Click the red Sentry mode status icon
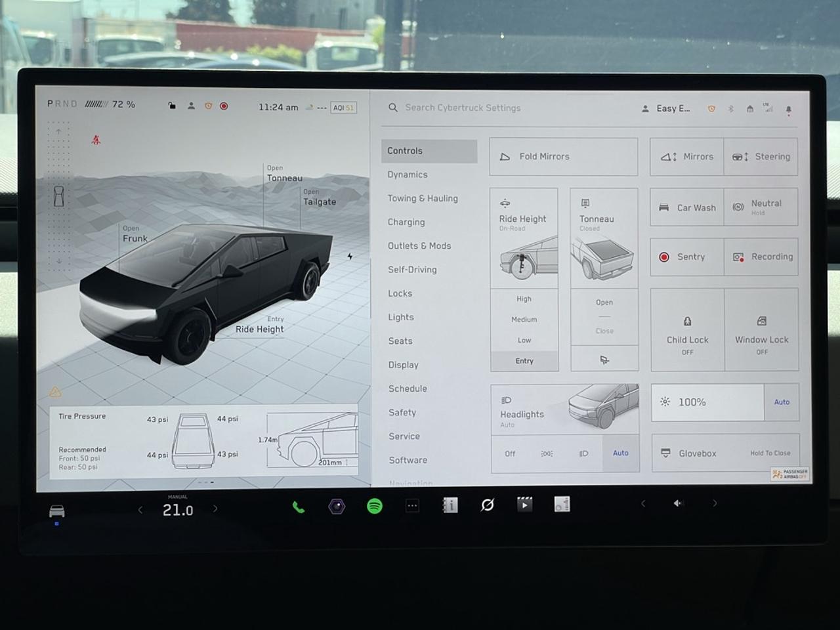840x630 pixels. click(x=224, y=106)
